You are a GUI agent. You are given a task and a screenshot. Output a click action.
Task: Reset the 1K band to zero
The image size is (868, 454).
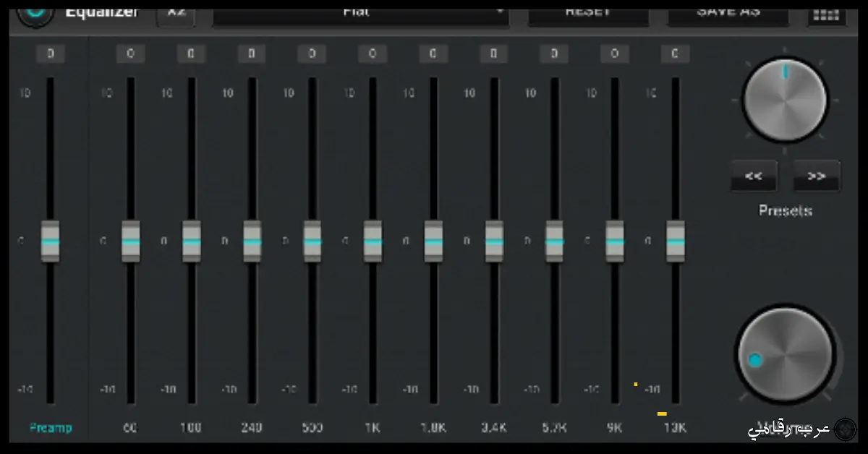373,53
